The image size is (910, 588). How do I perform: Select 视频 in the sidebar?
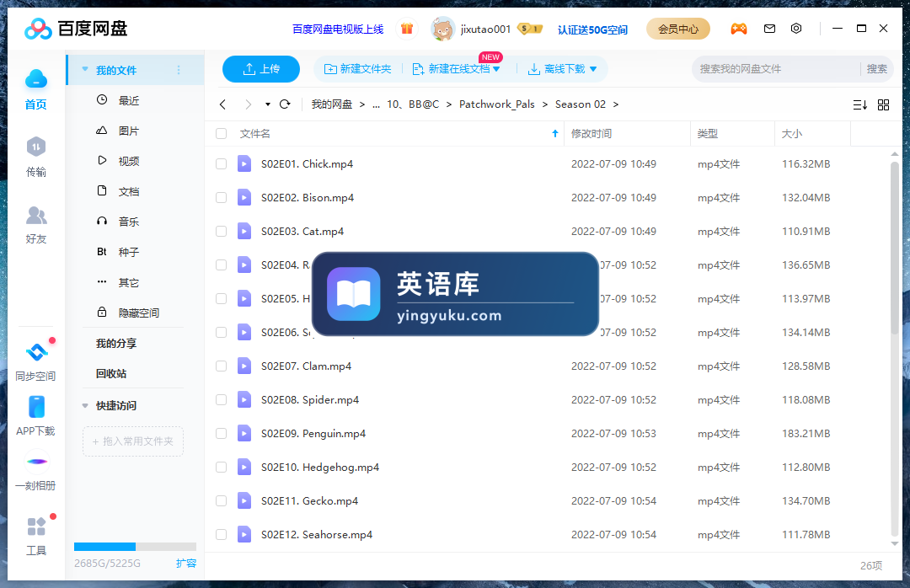[129, 161]
